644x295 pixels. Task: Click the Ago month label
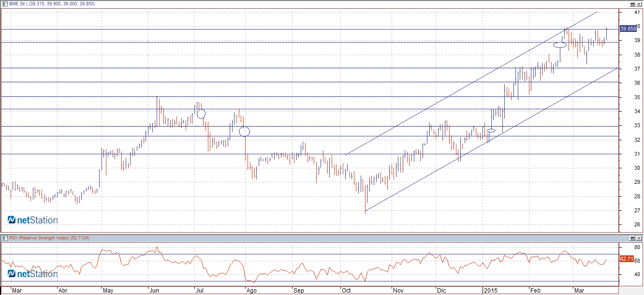click(251, 291)
